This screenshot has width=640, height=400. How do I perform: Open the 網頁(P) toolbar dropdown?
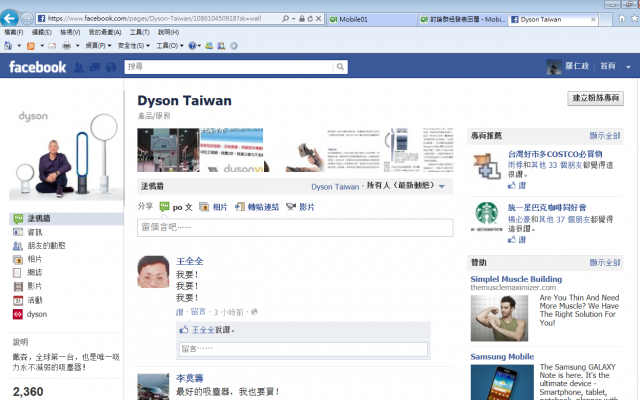(x=98, y=46)
